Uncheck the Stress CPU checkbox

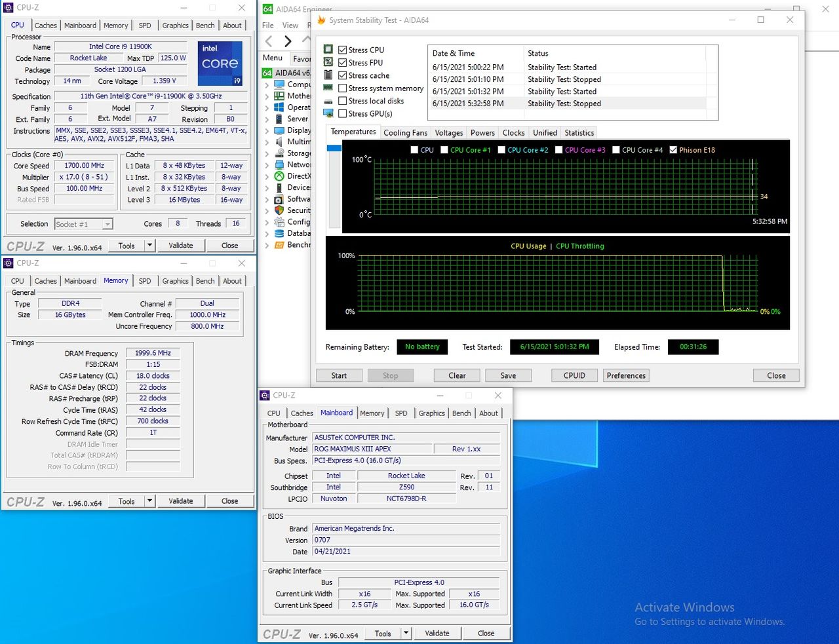343,50
